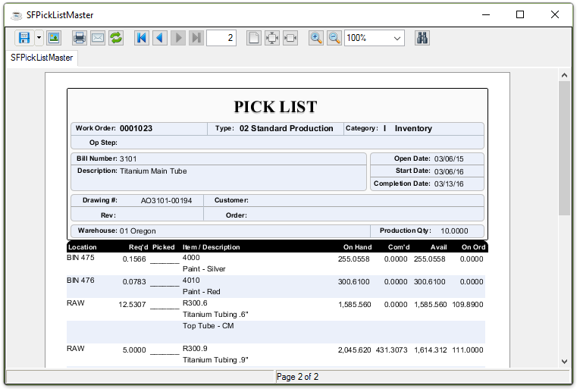Click the export as image icon

pyautogui.click(x=53, y=38)
